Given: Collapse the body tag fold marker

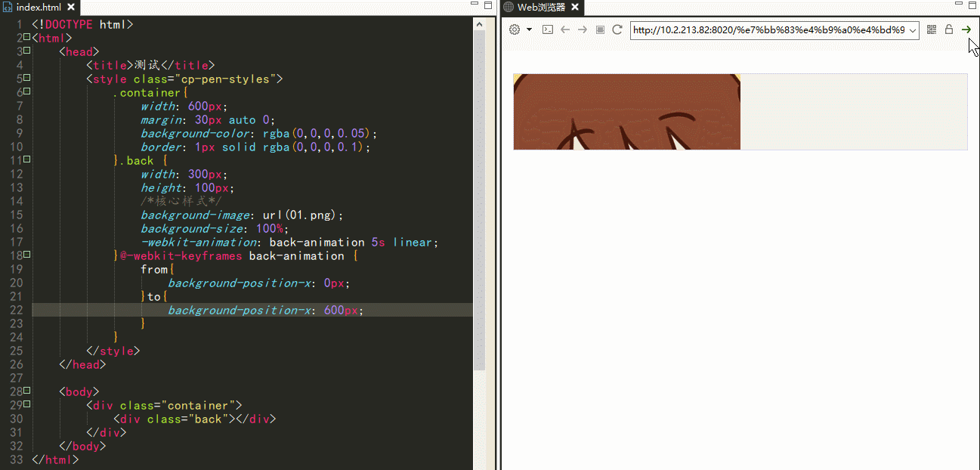Looking at the screenshot, I should pyautogui.click(x=26, y=390).
